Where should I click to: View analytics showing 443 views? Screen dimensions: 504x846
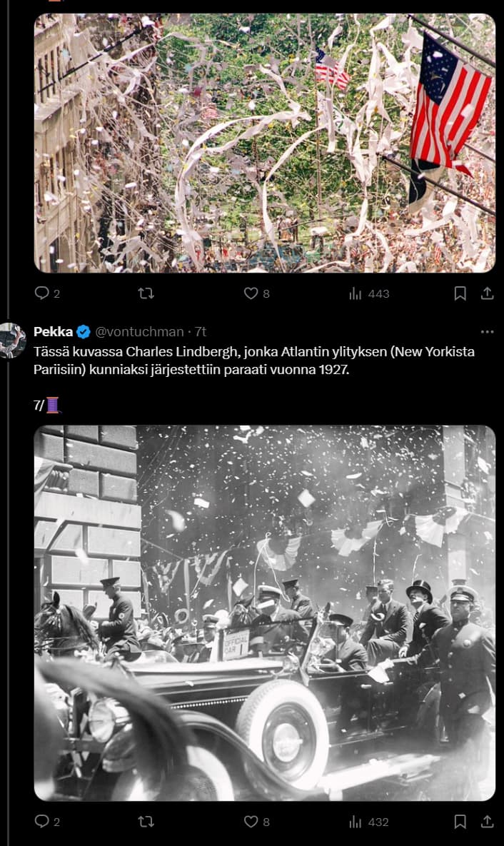pyautogui.click(x=369, y=293)
